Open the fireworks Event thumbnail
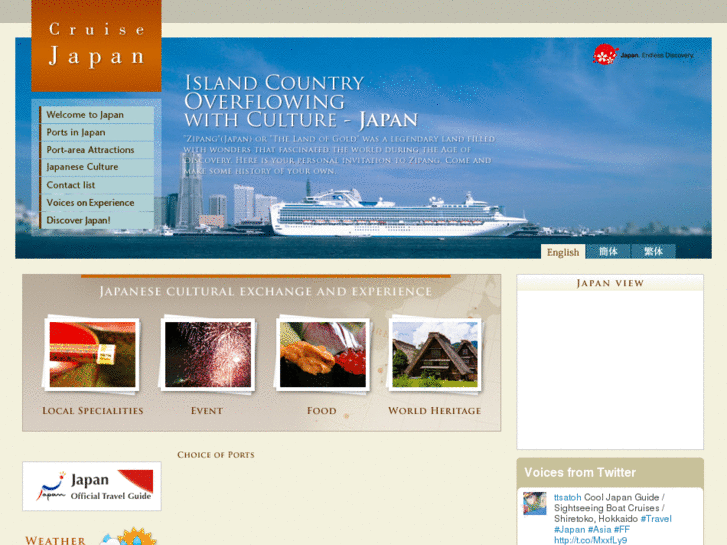 click(x=208, y=354)
